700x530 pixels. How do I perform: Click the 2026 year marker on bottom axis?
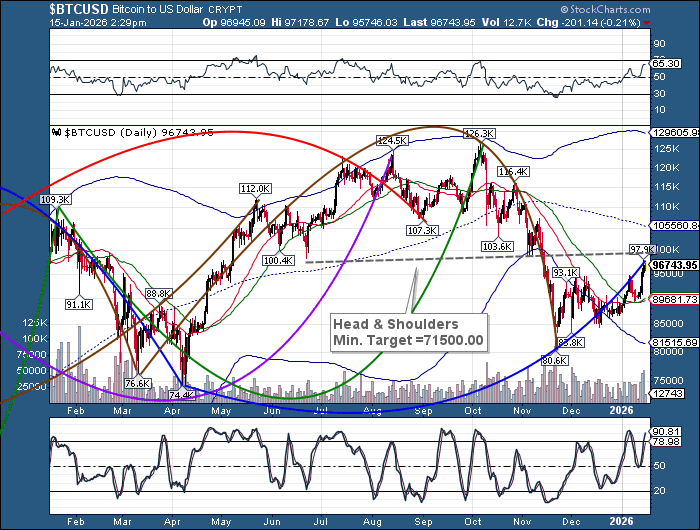(622, 521)
